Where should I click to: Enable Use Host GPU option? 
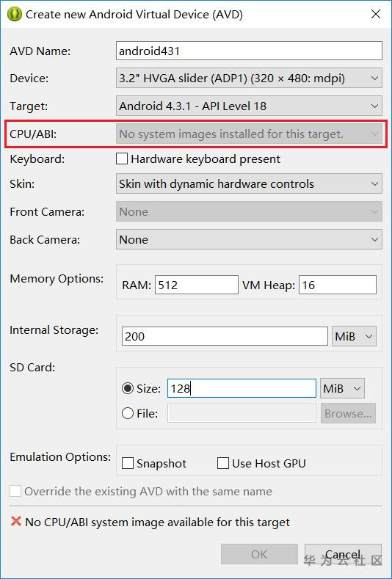coord(222,463)
